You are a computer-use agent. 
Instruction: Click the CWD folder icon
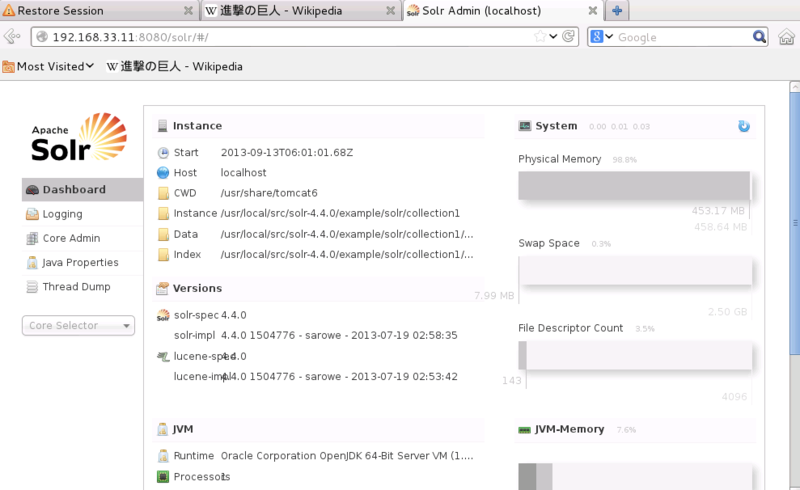point(163,193)
